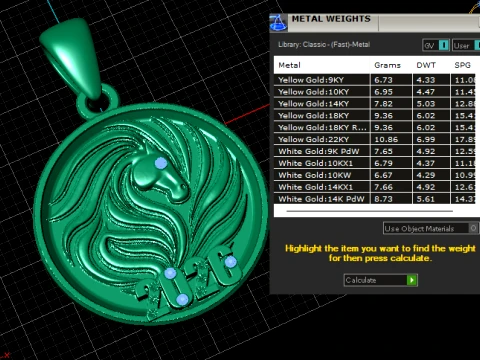Click the 6.99 DWT value
The width and height of the screenshot is (480, 360).
[426, 139]
